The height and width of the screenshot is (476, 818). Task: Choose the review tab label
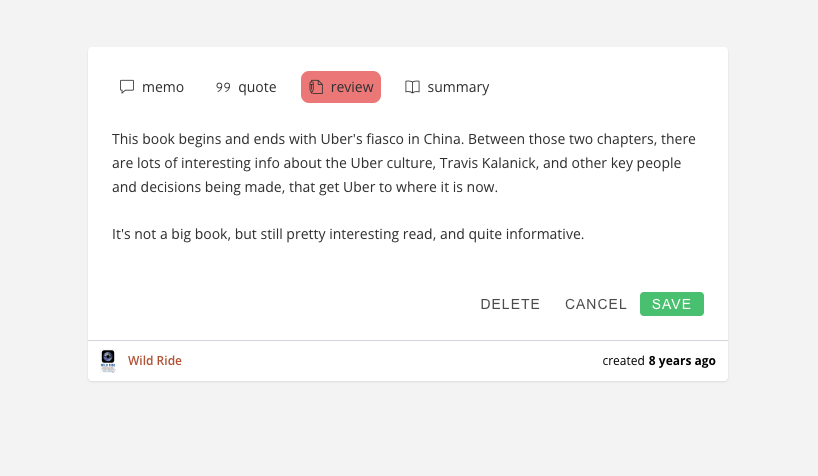352,87
